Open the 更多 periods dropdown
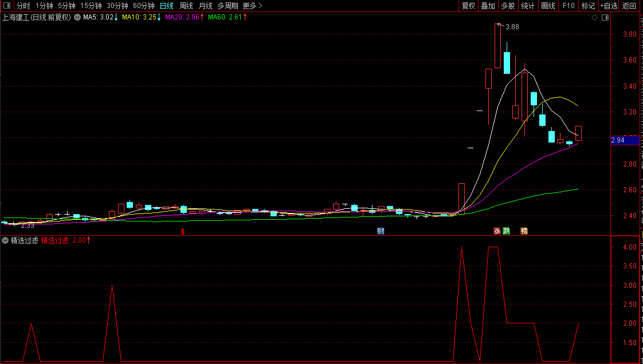Screen dimensions: 643x364 (252, 6)
